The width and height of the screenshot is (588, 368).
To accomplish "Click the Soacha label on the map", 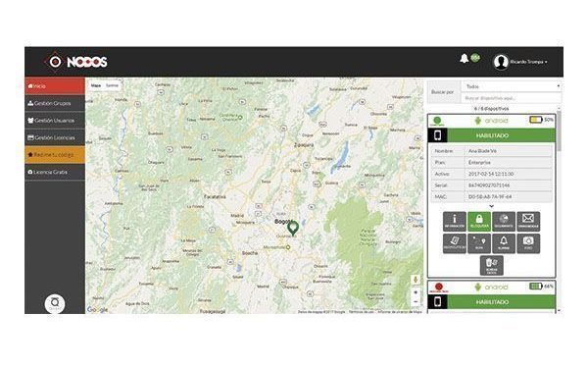I will (x=250, y=253).
